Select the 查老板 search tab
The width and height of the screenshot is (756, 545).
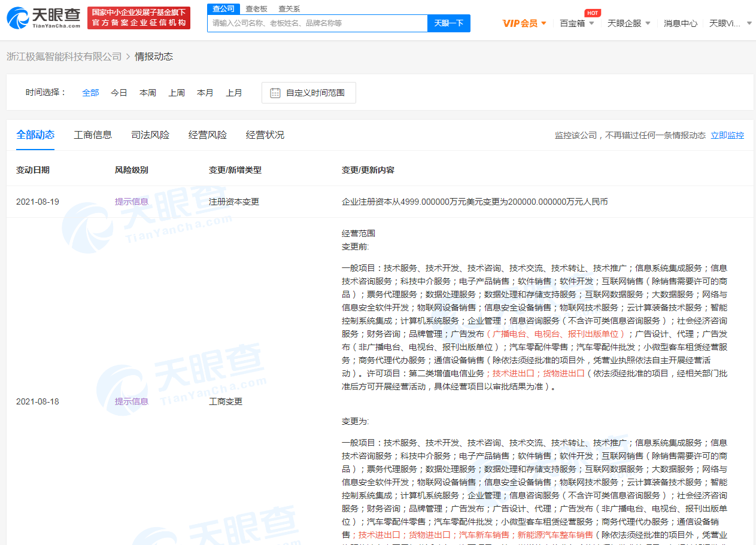257,8
